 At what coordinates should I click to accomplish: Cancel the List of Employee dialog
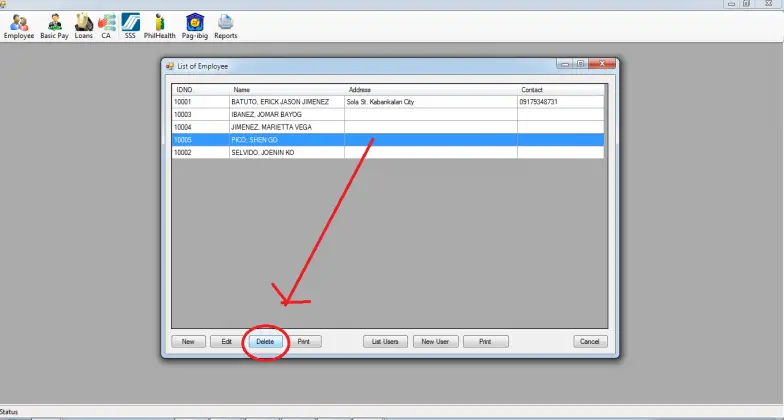590,342
